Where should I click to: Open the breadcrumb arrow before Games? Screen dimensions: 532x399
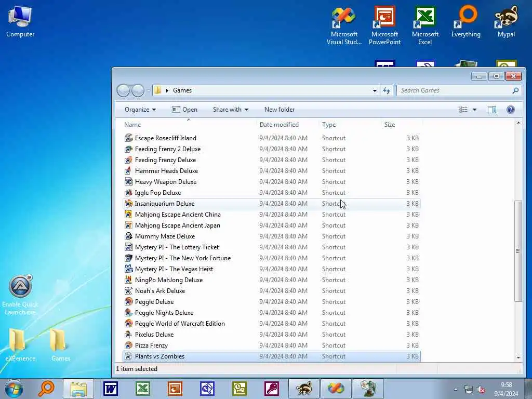pyautogui.click(x=167, y=90)
